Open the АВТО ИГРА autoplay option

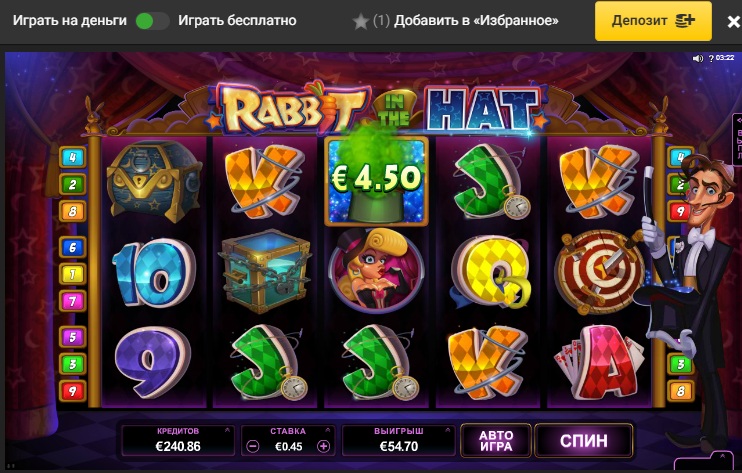tap(496, 441)
